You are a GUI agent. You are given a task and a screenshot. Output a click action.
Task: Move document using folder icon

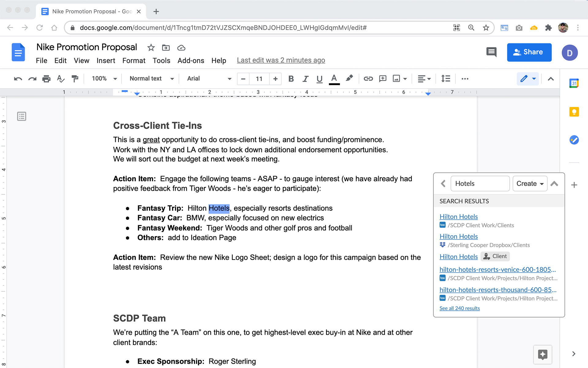point(166,48)
